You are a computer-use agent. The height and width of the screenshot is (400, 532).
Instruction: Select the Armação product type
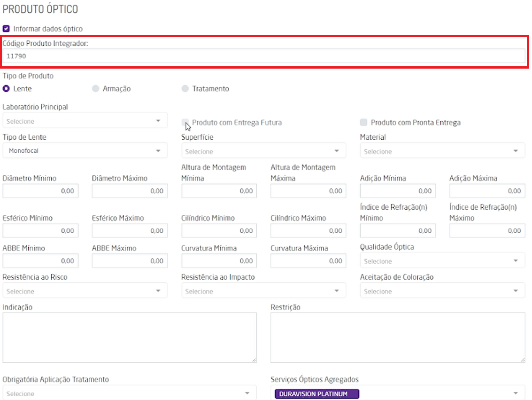tap(95, 88)
